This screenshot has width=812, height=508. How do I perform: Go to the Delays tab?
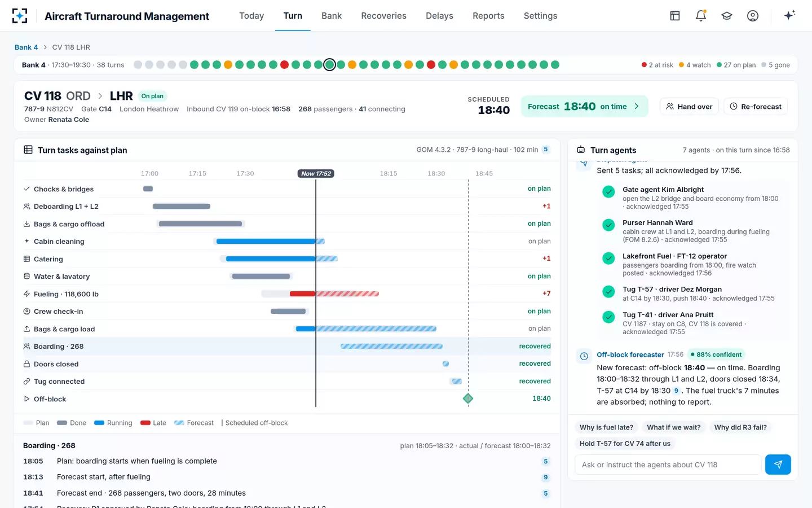(439, 16)
